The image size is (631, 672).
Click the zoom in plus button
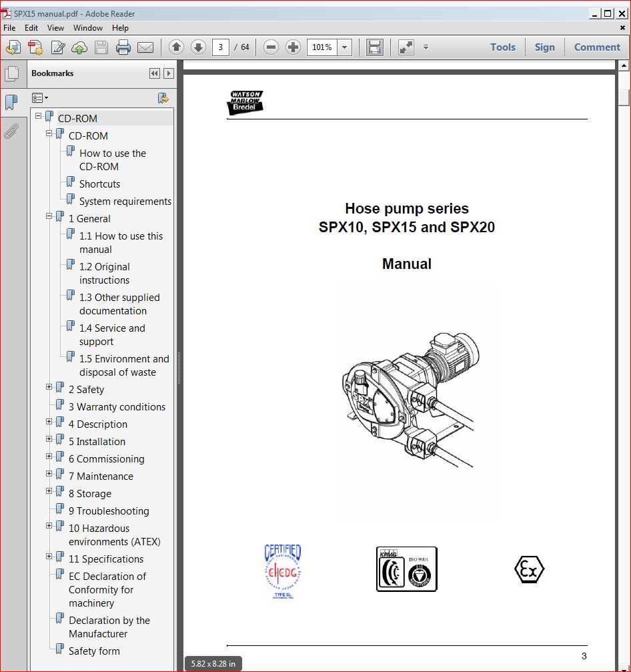tap(293, 47)
